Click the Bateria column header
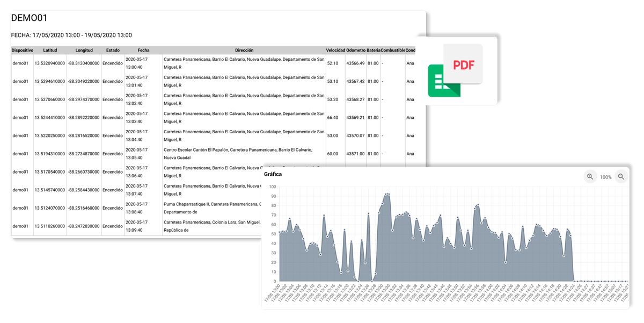 pos(374,51)
